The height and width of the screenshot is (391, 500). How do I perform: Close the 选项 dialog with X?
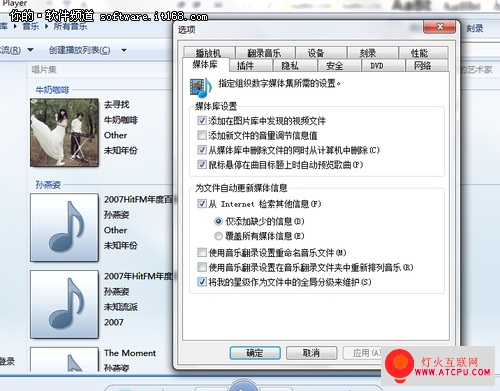(x=439, y=27)
